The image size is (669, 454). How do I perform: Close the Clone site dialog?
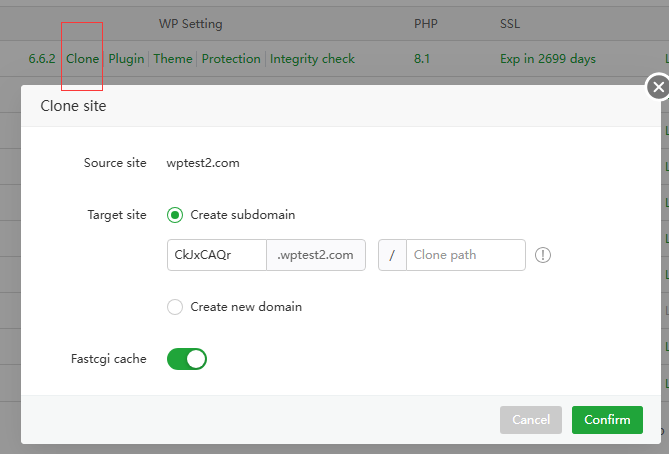[657, 88]
